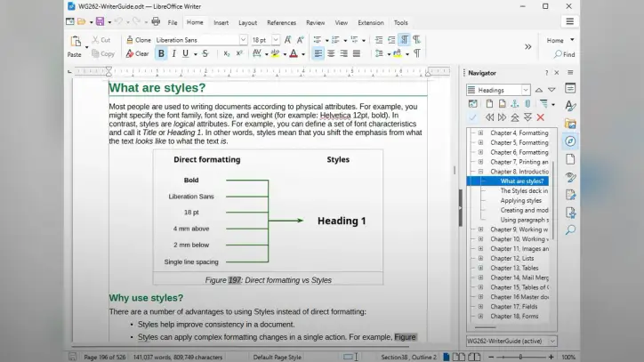Image resolution: width=644 pixels, height=362 pixels.
Task: Apply Subscript formatting
Action: pos(226,53)
